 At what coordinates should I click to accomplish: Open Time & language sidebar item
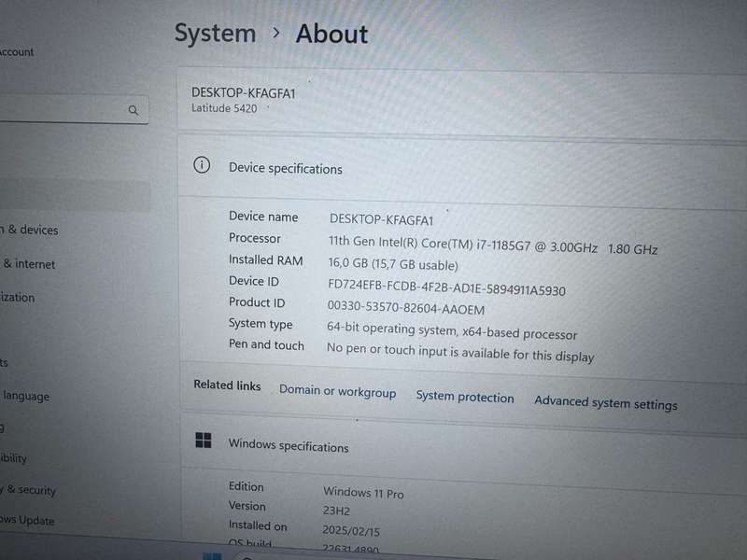click(x=25, y=396)
